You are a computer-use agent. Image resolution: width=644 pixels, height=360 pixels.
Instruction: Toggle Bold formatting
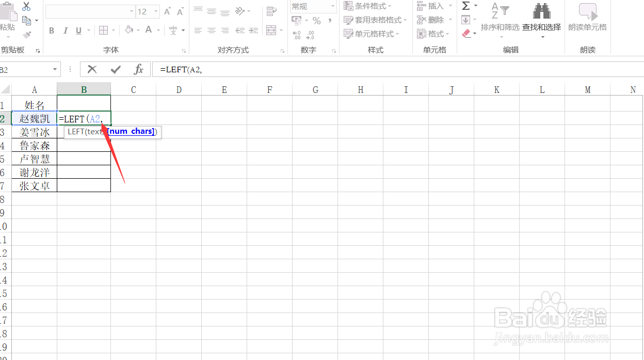coord(52,30)
